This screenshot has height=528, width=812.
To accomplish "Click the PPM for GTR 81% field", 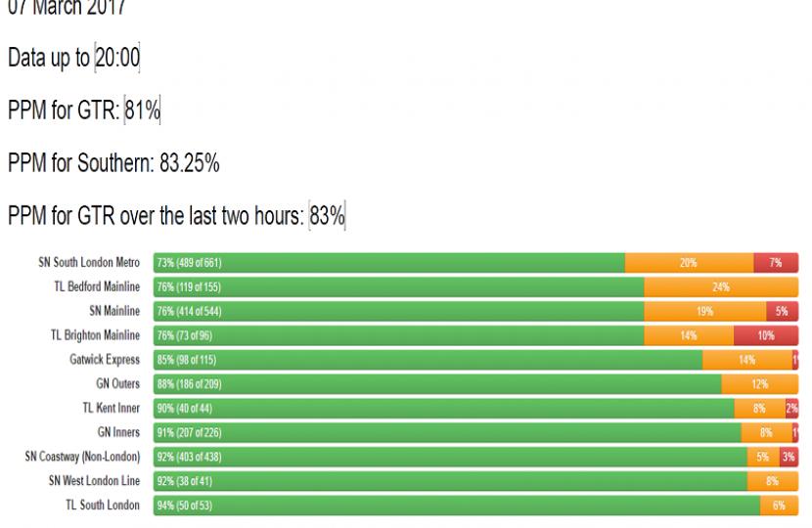I will tap(142, 111).
